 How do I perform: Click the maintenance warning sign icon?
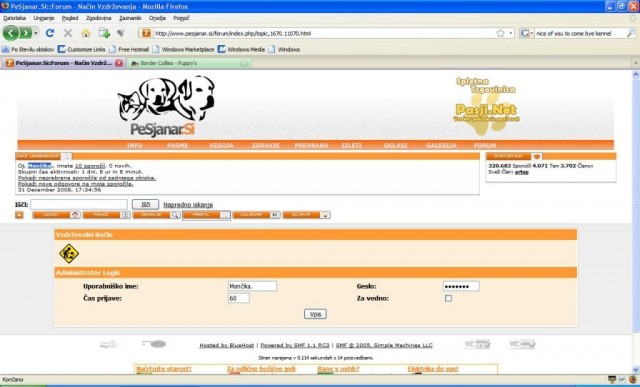[69, 254]
